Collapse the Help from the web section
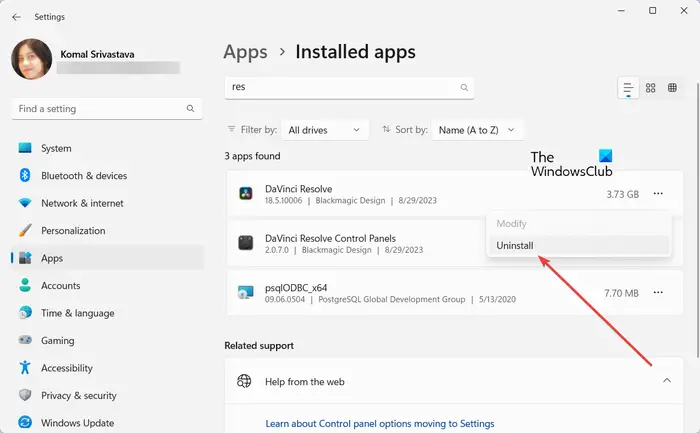700x433 pixels. 667,380
